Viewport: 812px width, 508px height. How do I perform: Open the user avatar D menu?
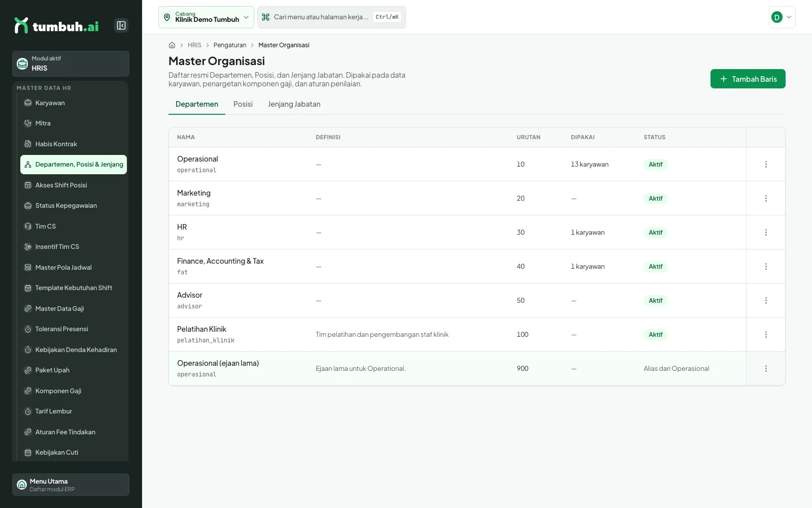tap(782, 17)
